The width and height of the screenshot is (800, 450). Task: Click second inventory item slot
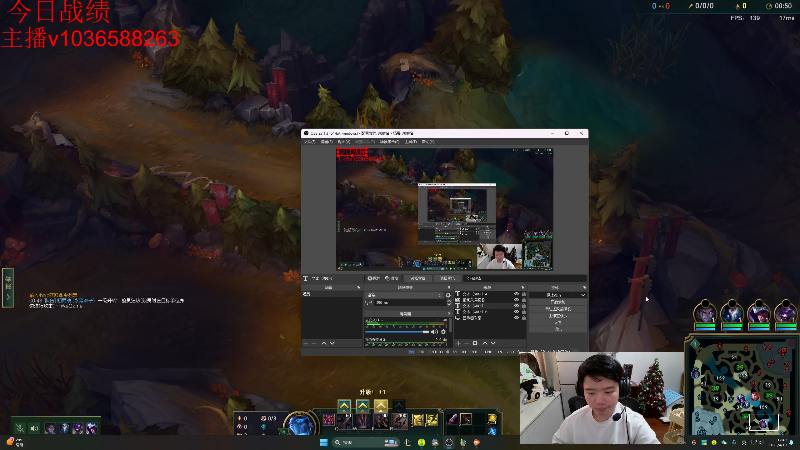[x=466, y=419]
